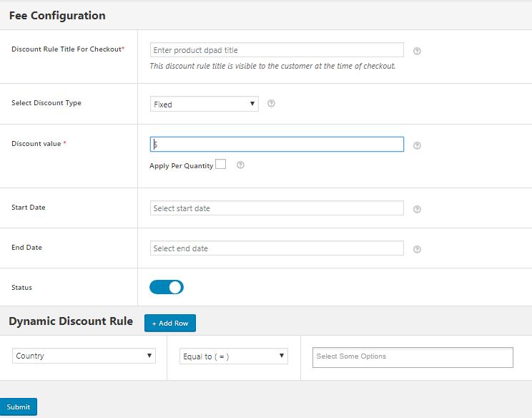Click help icon next to Apply Per Quantity
Image resolution: width=532 pixels, height=418 pixels.
pos(240,165)
